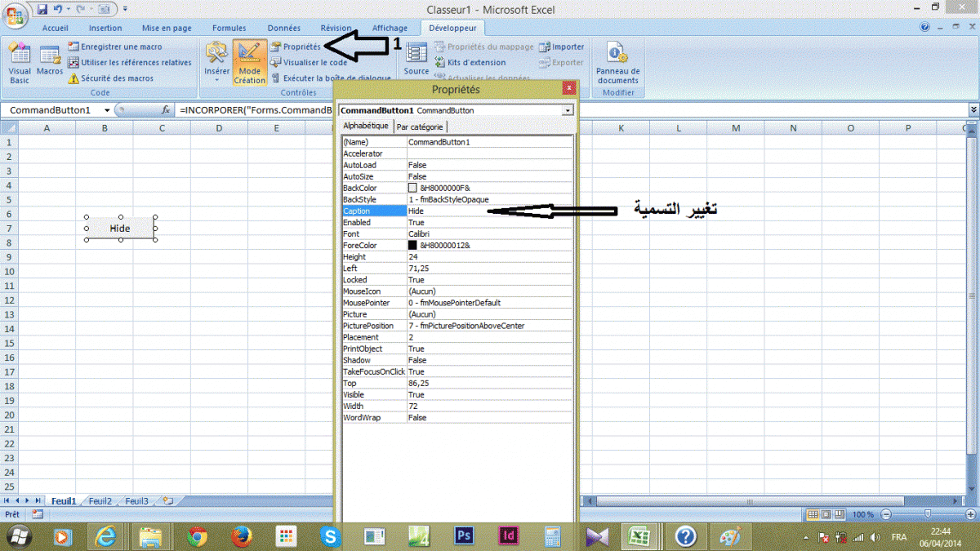Screen dimensions: 980x551
Task: Expand the CommandButton1 object dropdown in Propriétés
Action: 568,110
